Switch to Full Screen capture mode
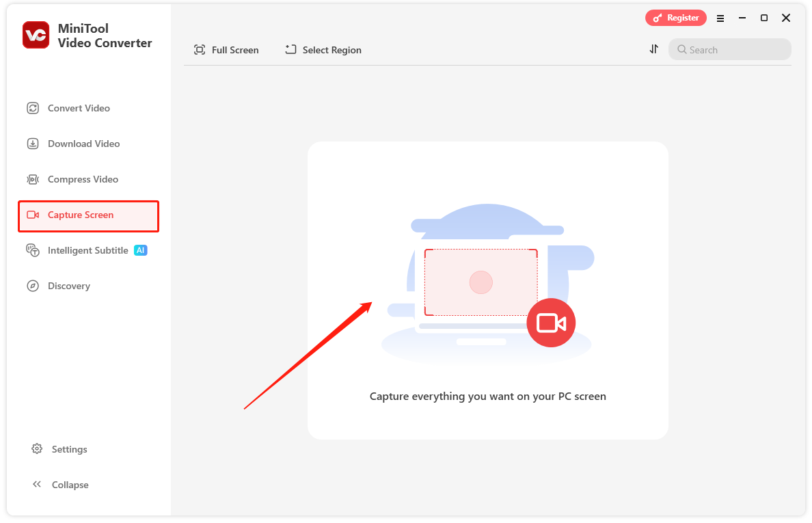812x523 pixels. coord(226,49)
